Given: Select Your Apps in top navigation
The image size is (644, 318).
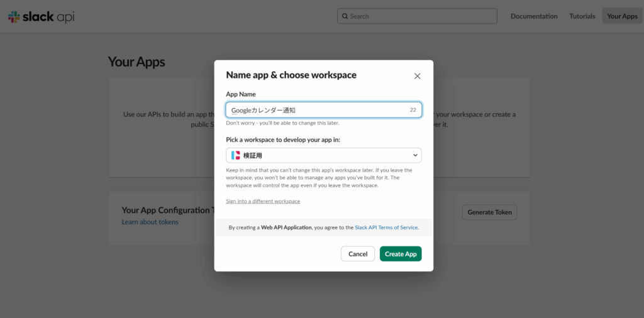Looking at the screenshot, I should coord(622,16).
